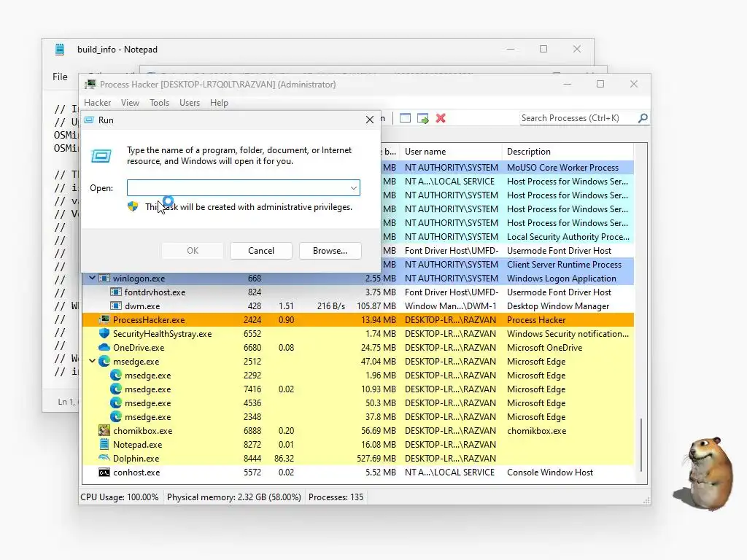
Task: Click the ProcessHacker.exe process icon
Action: pyautogui.click(x=104, y=319)
